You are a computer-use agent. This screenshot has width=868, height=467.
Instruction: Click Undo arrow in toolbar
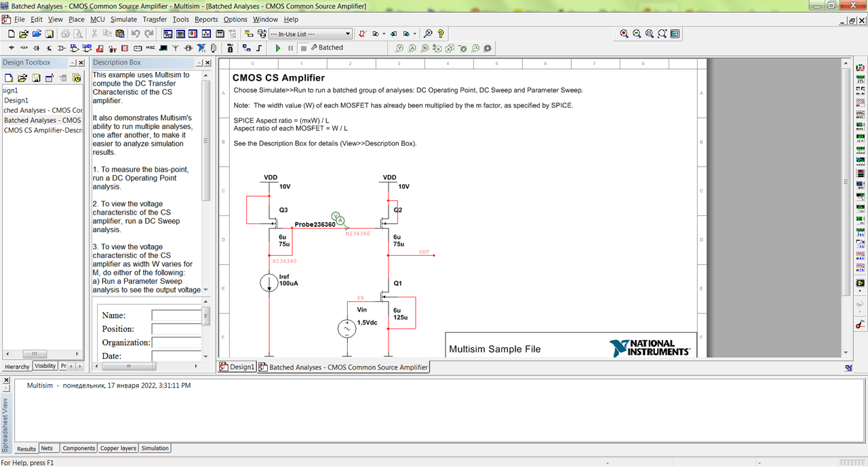(135, 33)
